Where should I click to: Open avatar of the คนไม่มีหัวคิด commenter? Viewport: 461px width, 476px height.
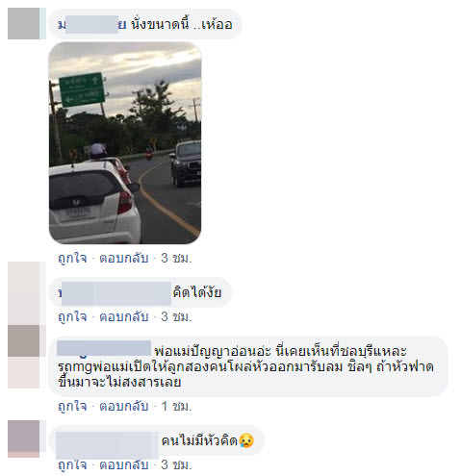coord(26,438)
